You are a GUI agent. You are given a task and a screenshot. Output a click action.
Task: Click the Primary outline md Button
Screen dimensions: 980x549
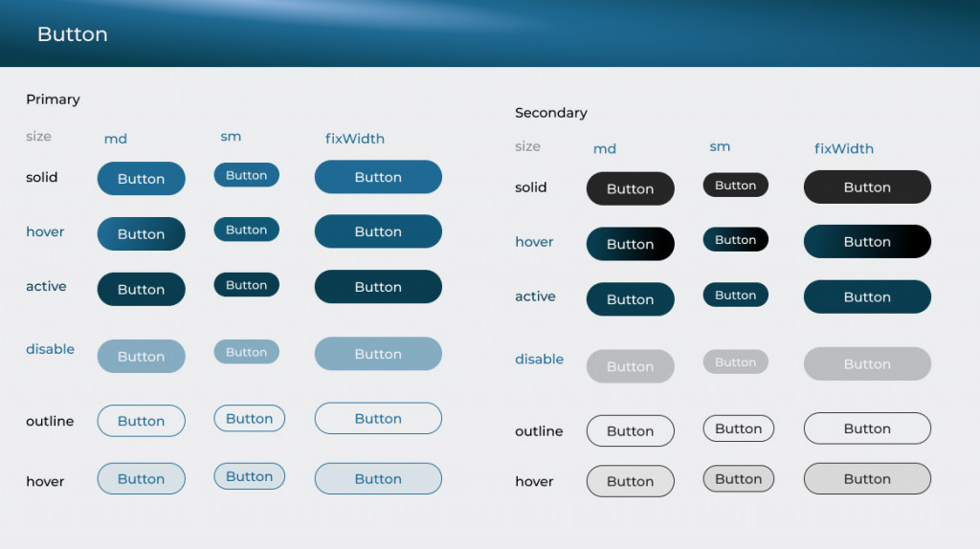142,420
